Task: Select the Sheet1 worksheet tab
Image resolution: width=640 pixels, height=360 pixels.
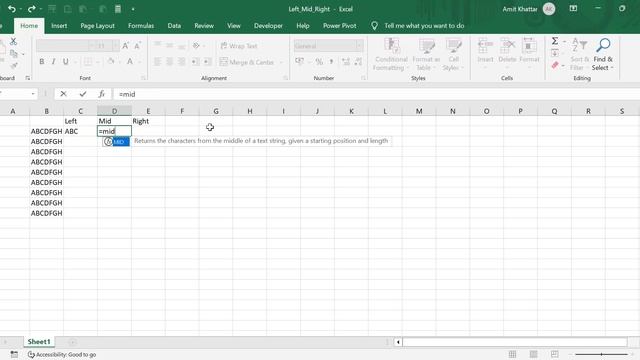Action: coord(39,342)
